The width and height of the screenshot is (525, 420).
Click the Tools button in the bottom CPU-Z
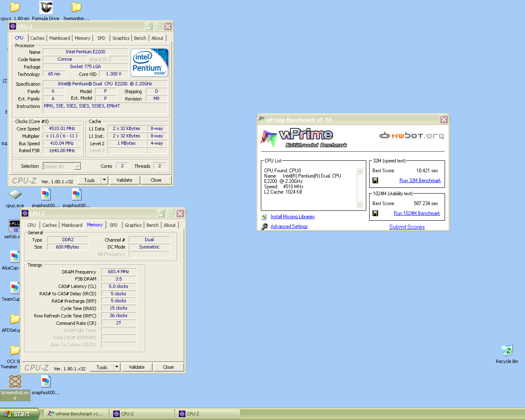102,367
